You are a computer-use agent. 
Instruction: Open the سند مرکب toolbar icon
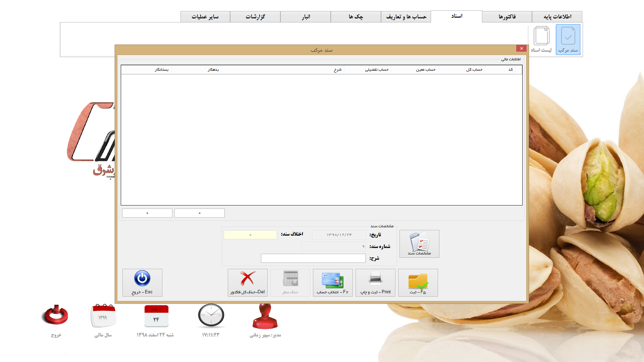click(x=568, y=40)
